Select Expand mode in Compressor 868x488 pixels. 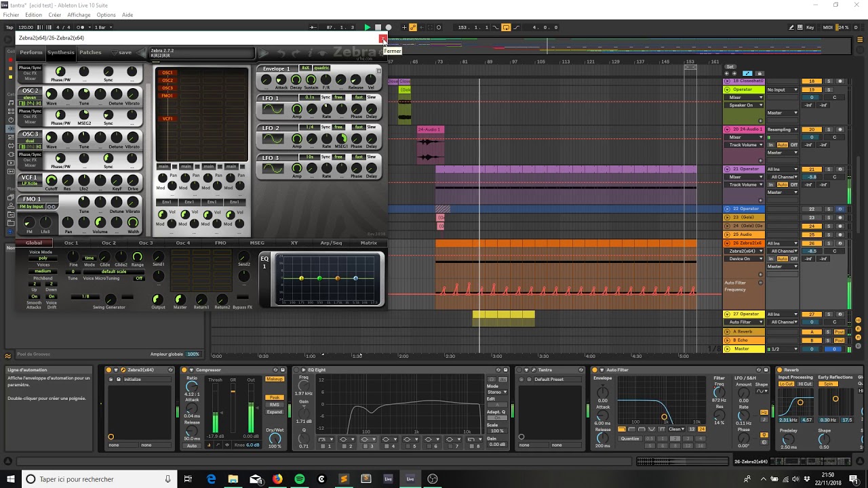[275, 411]
